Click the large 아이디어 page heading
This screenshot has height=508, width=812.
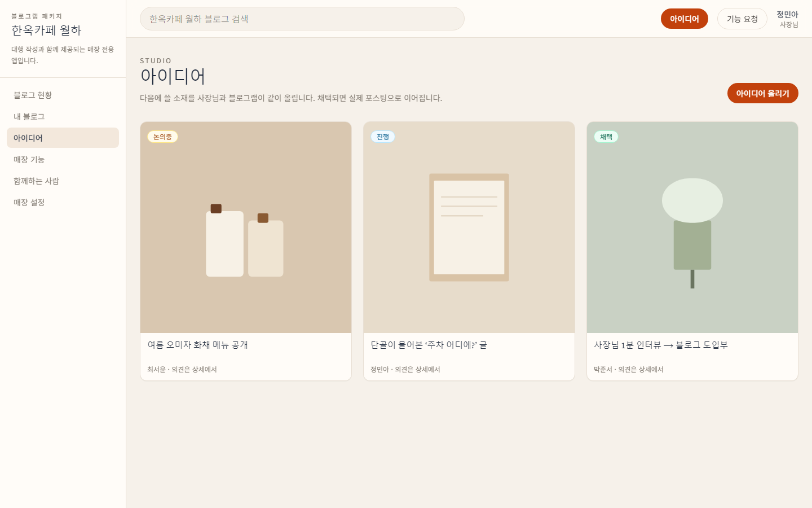tap(173, 76)
